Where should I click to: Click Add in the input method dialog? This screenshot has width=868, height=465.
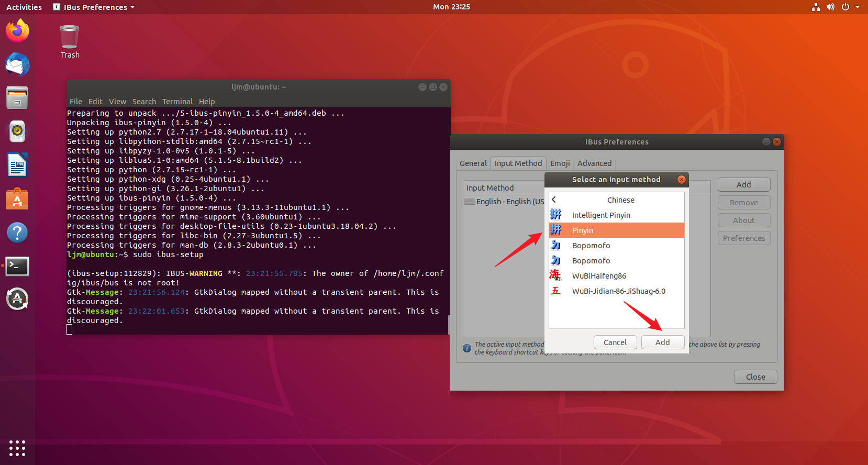point(662,342)
